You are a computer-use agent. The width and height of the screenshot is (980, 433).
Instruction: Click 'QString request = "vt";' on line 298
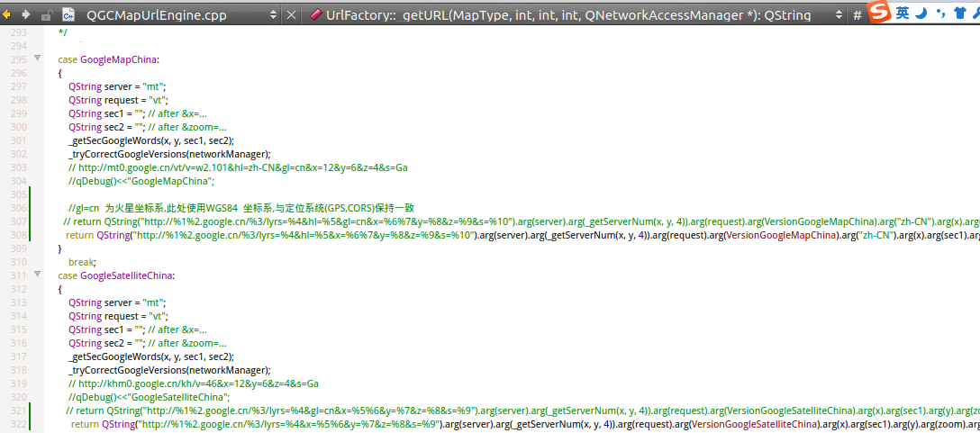click(119, 100)
